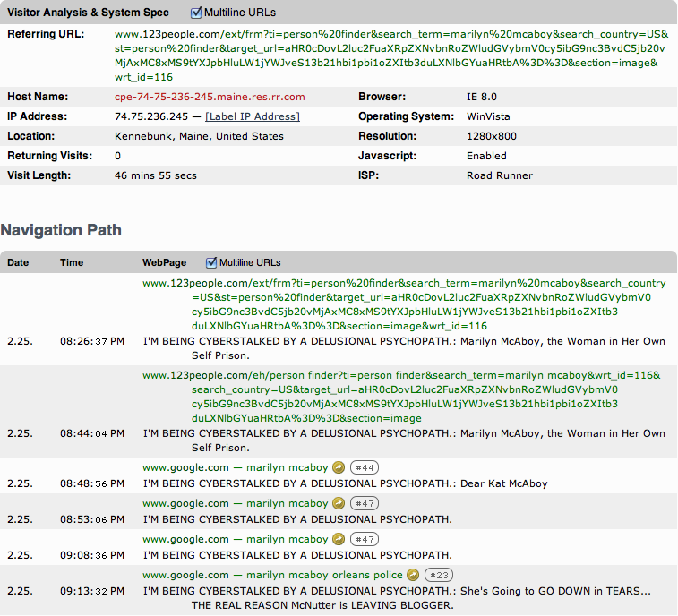Click the #44 rank badge
The width and height of the screenshot is (678, 616).
click(x=365, y=467)
